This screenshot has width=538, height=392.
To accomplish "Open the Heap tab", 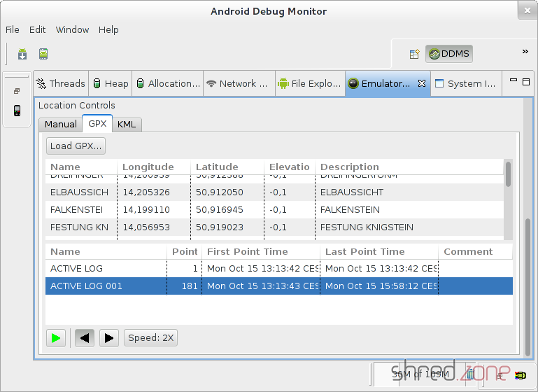I will pyautogui.click(x=111, y=83).
